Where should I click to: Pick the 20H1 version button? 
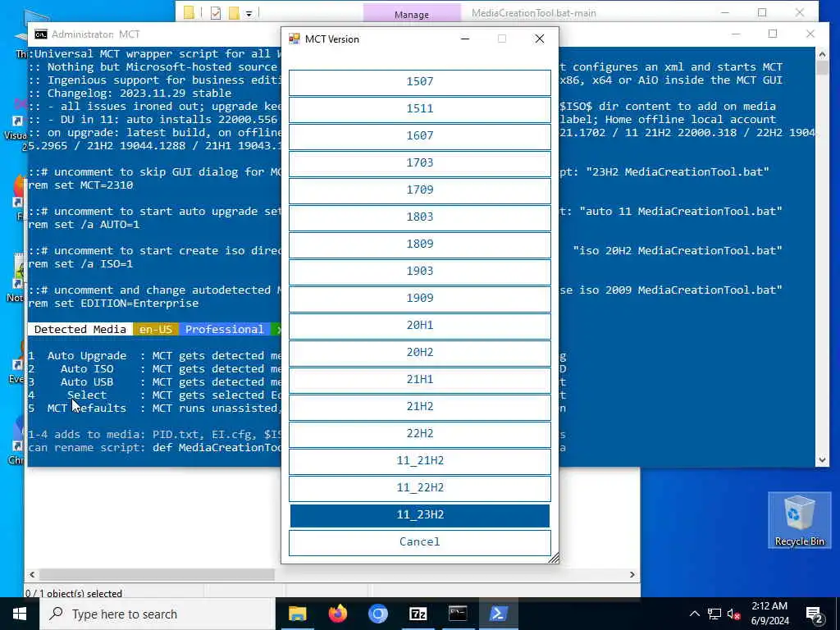click(419, 325)
